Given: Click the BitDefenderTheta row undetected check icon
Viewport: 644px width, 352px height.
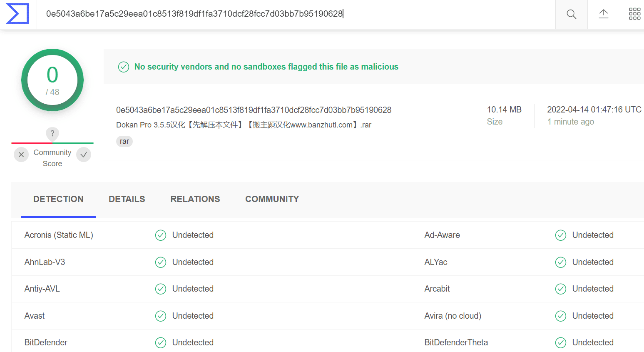Looking at the screenshot, I should [561, 343].
